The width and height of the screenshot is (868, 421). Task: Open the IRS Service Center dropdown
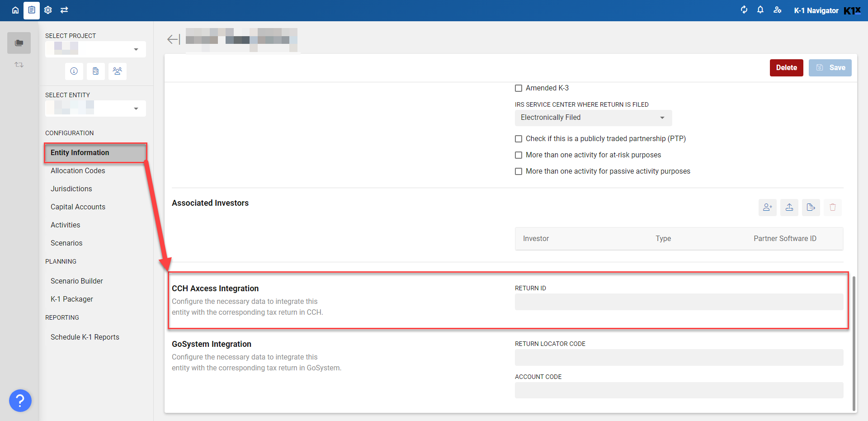(x=593, y=118)
